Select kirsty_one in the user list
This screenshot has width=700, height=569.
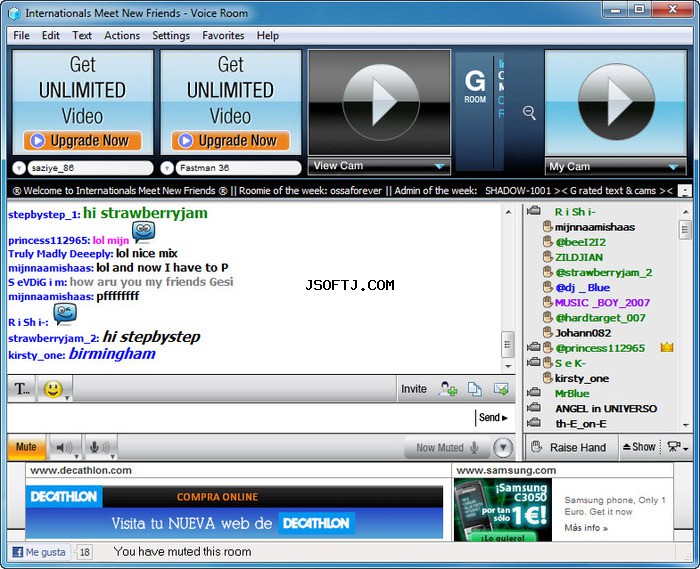(582, 378)
